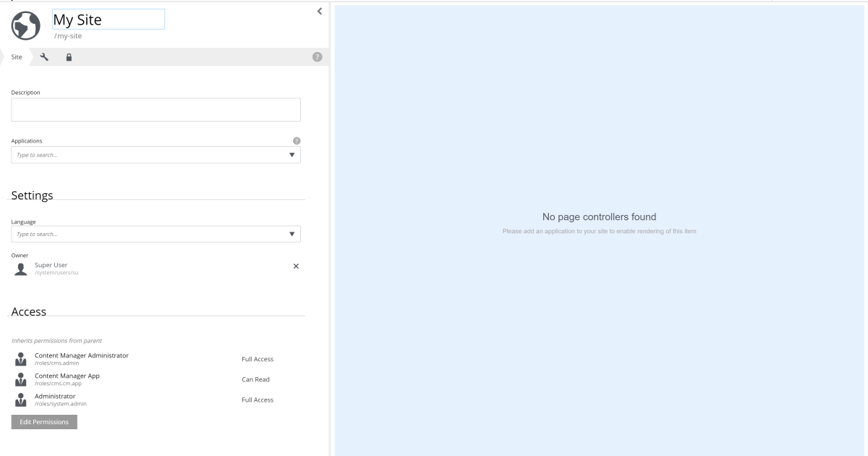The image size is (868, 456).
Task: Click the Edit Permissions button
Action: point(43,421)
